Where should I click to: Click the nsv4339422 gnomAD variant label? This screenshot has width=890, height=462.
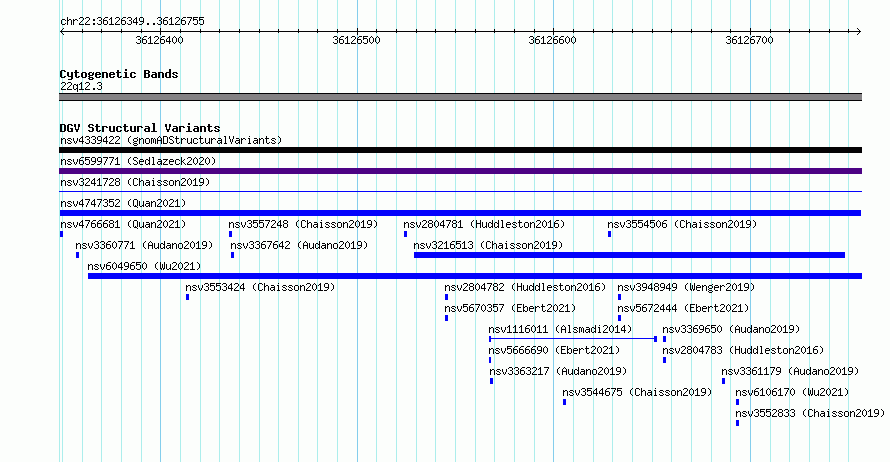(171, 140)
